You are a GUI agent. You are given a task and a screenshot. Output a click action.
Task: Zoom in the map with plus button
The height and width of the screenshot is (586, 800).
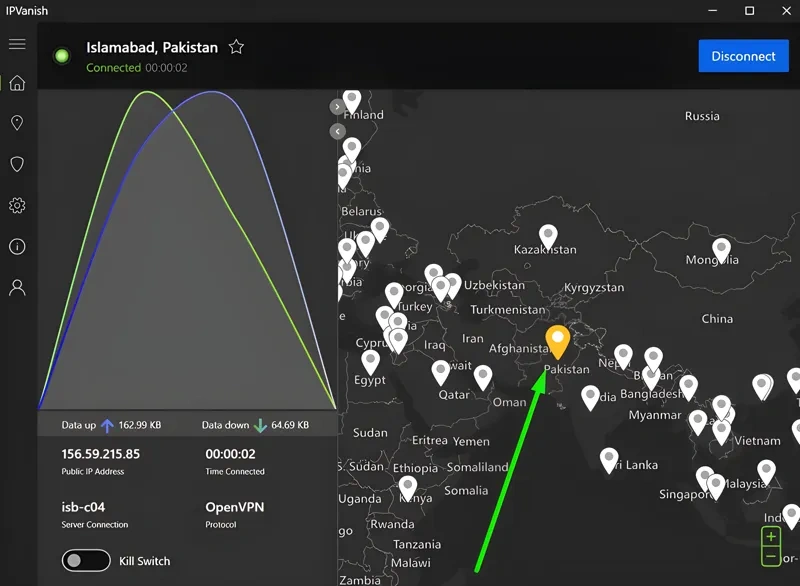point(771,537)
